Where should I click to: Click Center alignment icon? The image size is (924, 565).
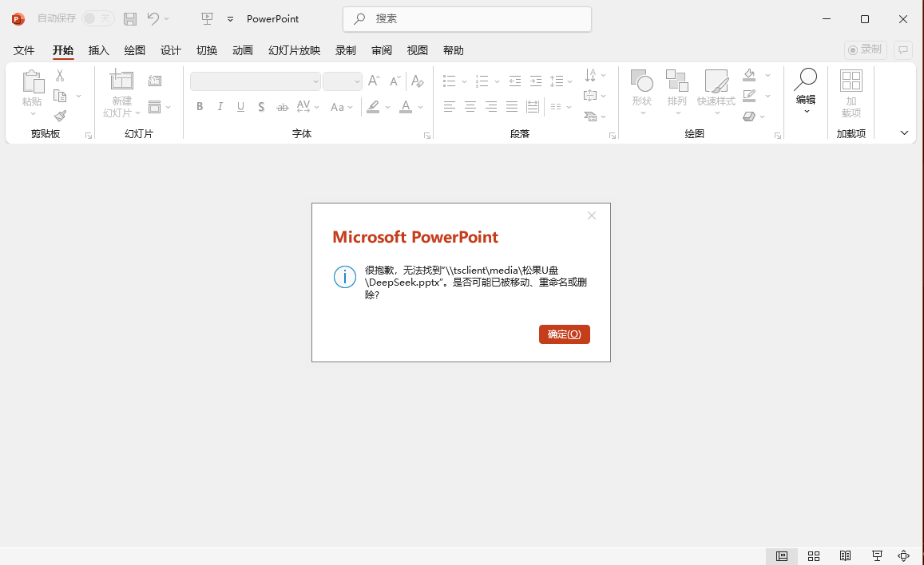pos(470,106)
